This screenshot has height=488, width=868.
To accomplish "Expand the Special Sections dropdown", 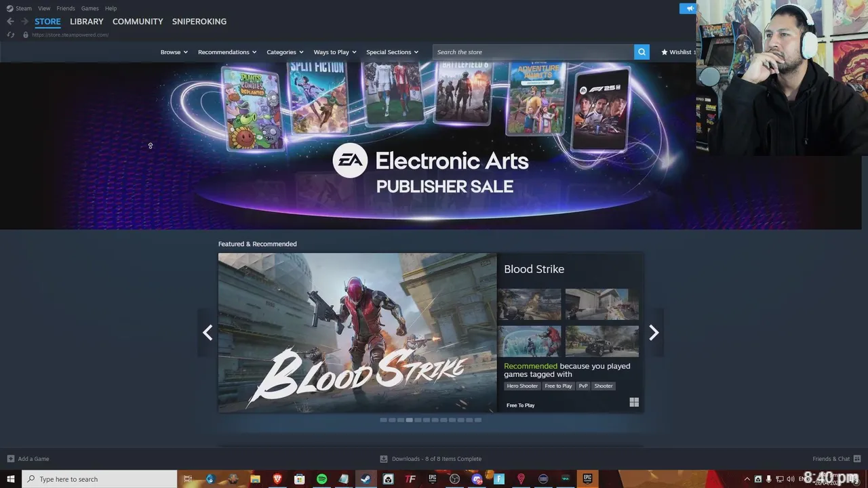I will (393, 52).
